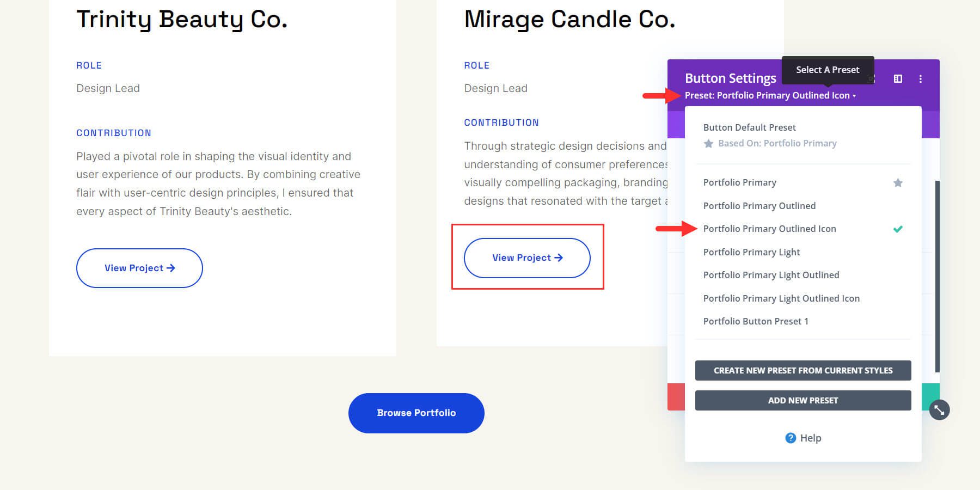
Task: Select the Portfolio Primary Light preset
Action: [751, 252]
